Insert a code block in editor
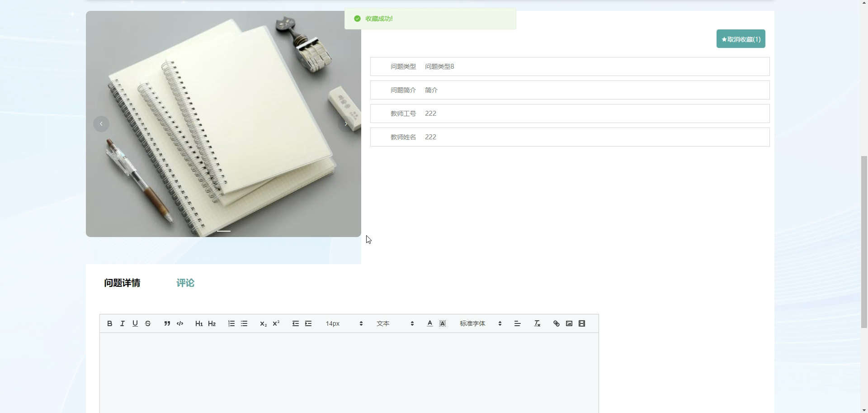This screenshot has height=413, width=868. click(x=180, y=323)
